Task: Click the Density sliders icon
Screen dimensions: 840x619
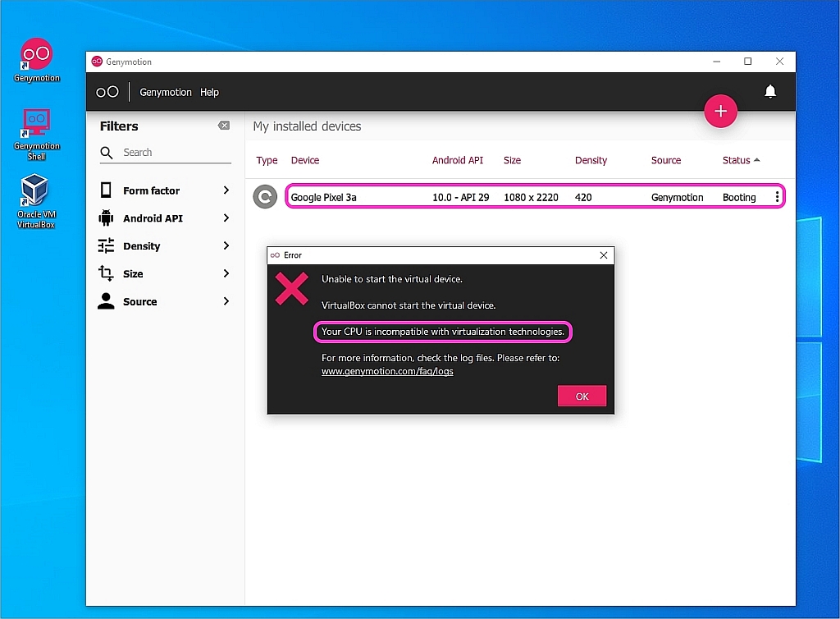Action: [x=106, y=245]
